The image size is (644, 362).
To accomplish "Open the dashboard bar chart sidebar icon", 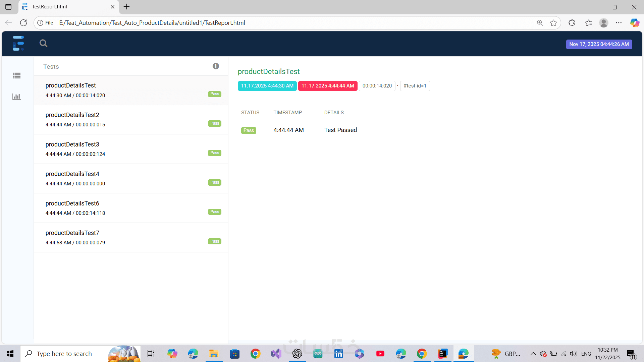I will [x=16, y=97].
